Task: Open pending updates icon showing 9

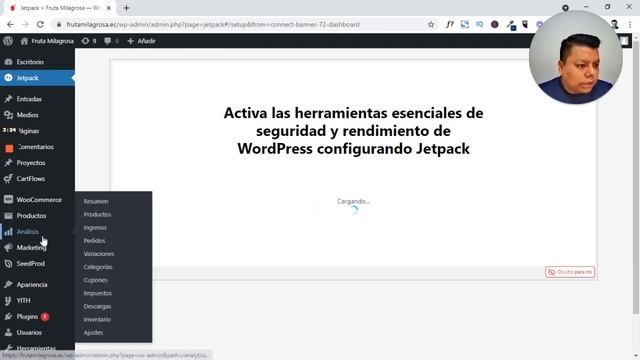Action: point(85,41)
